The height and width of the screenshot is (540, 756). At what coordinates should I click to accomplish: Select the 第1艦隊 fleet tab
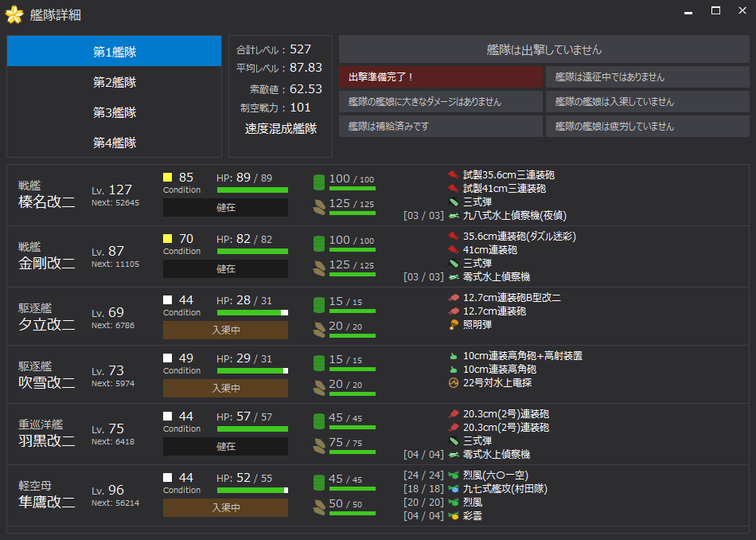point(115,52)
